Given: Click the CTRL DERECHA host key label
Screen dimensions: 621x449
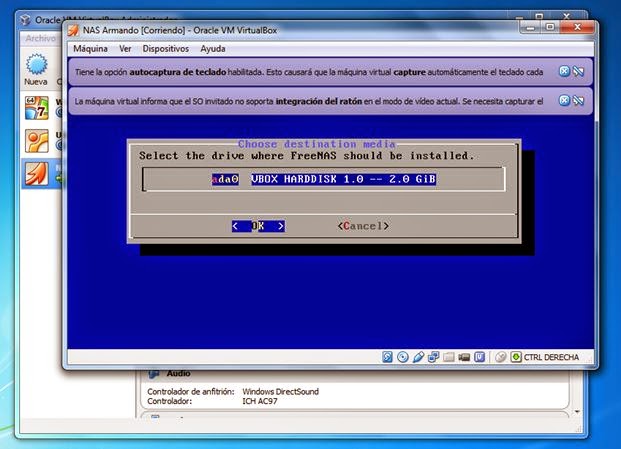Looking at the screenshot, I should click(x=551, y=358).
